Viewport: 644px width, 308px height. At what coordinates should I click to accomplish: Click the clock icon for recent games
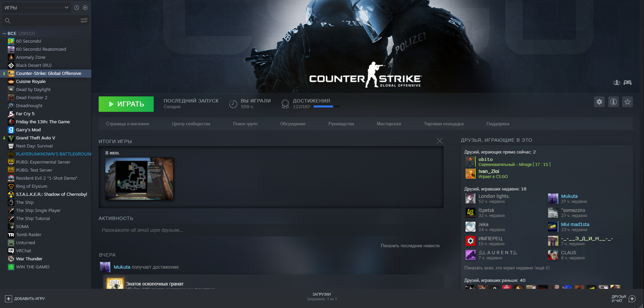coord(77,8)
